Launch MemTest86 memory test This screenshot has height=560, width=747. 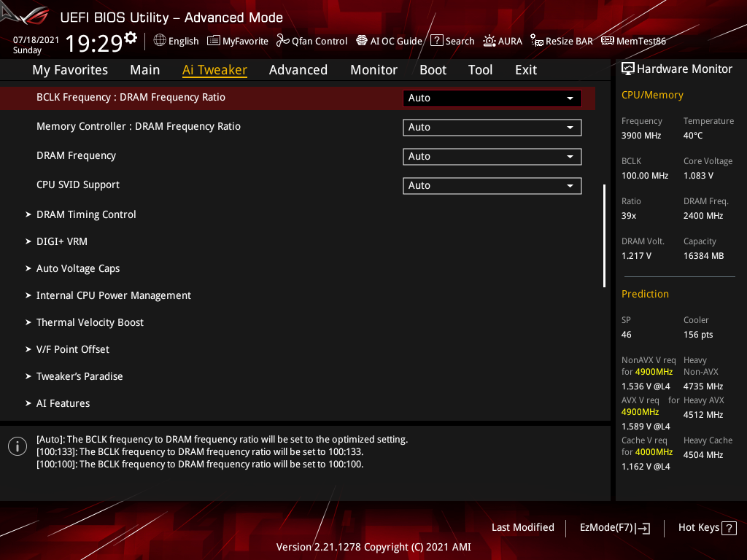(x=633, y=41)
